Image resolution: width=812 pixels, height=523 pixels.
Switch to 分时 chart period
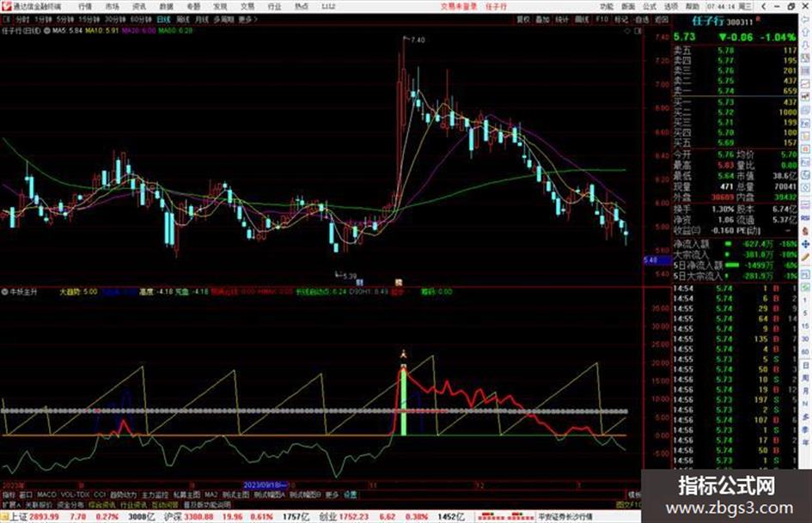22,19
